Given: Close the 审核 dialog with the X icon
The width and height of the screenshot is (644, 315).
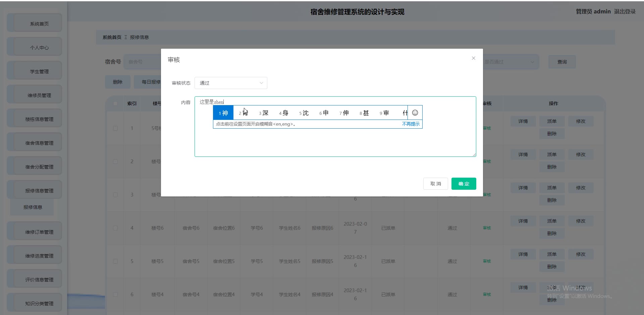Looking at the screenshot, I should 473,58.
